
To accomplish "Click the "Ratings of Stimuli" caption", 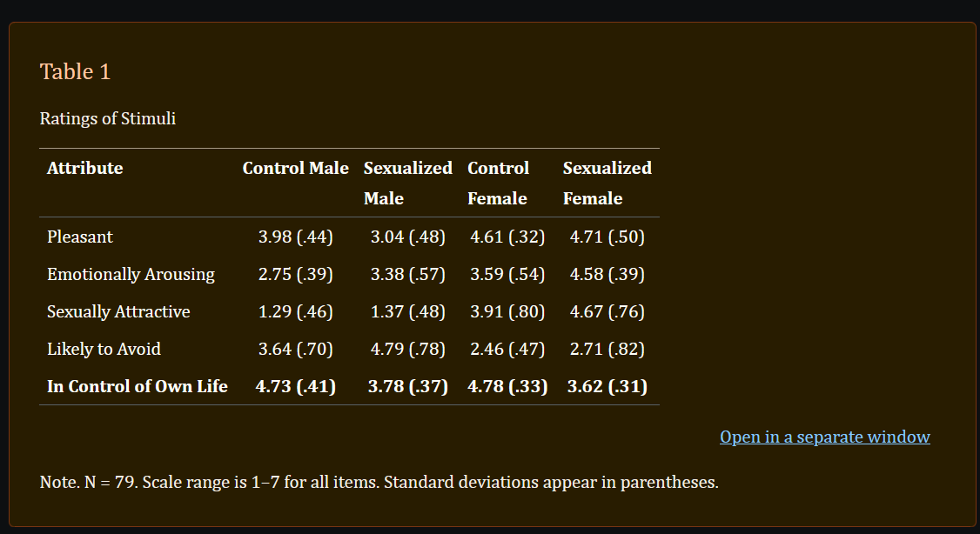I will [x=108, y=118].
